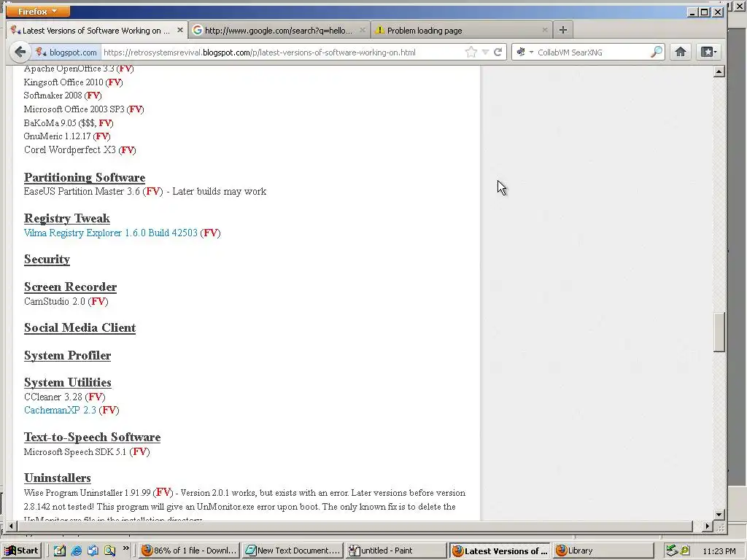This screenshot has height=560, width=747.
Task: Click the Latest Versions of taskbar button
Action: [499, 551]
